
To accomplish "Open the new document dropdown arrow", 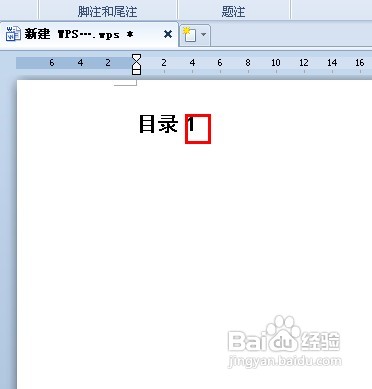I will 204,35.
